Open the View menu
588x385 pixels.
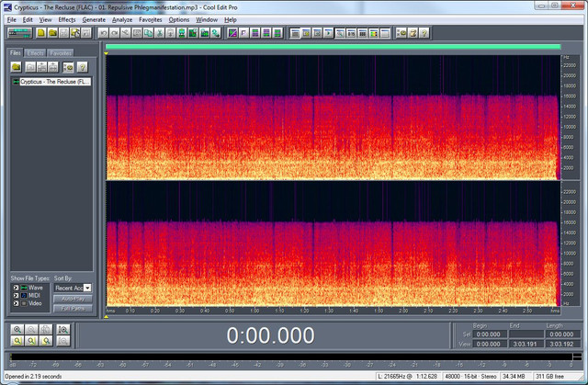tap(45, 19)
